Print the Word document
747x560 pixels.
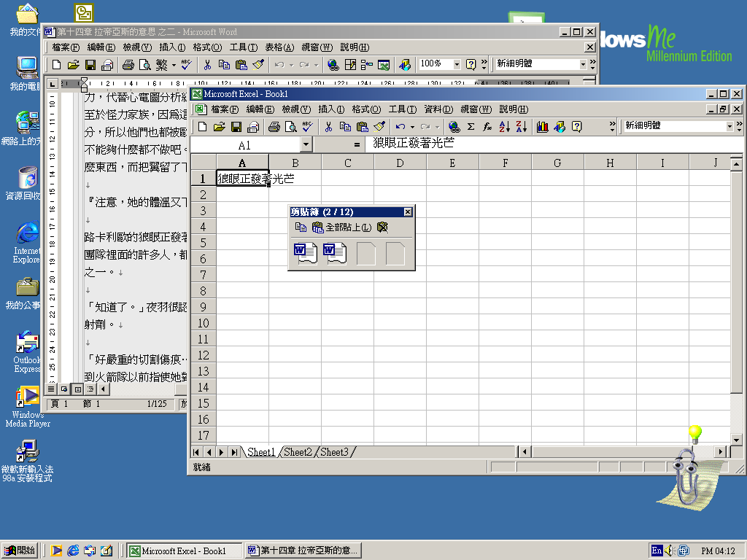click(128, 65)
